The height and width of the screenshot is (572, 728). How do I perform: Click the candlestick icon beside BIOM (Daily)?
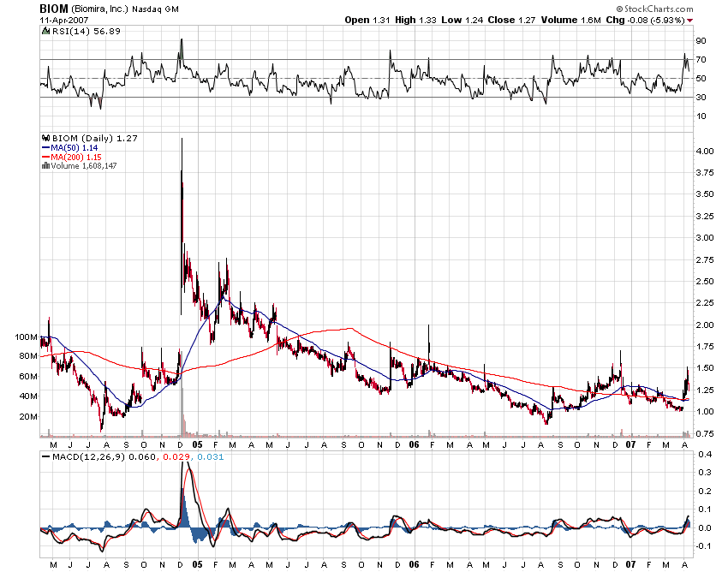tap(45, 139)
